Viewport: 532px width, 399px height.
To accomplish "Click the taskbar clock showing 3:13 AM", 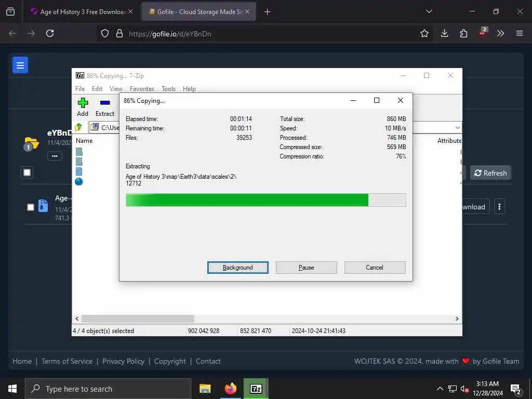I will click(x=487, y=389).
